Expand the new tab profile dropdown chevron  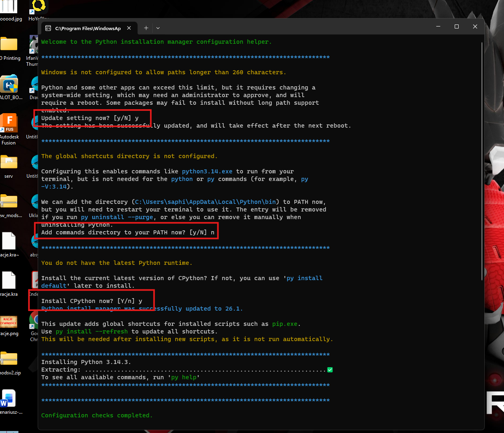[158, 28]
